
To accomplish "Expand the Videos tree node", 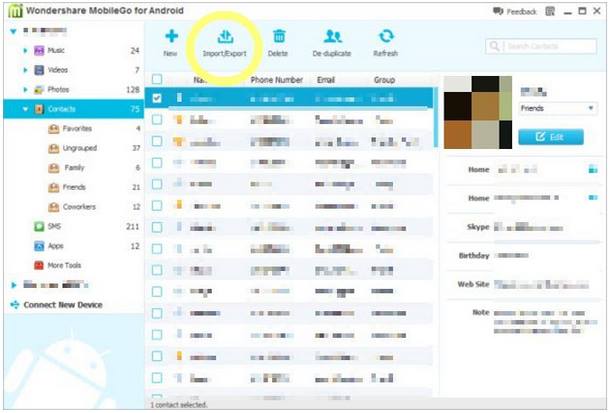I will [25, 70].
